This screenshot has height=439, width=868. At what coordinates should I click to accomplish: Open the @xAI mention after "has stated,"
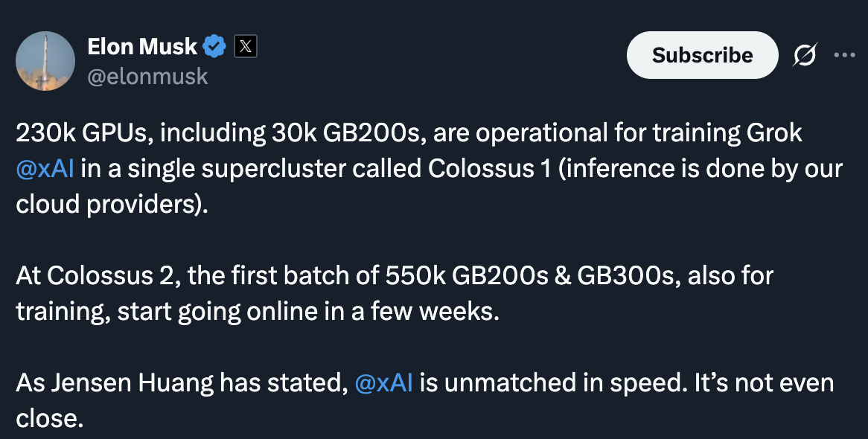point(384,384)
